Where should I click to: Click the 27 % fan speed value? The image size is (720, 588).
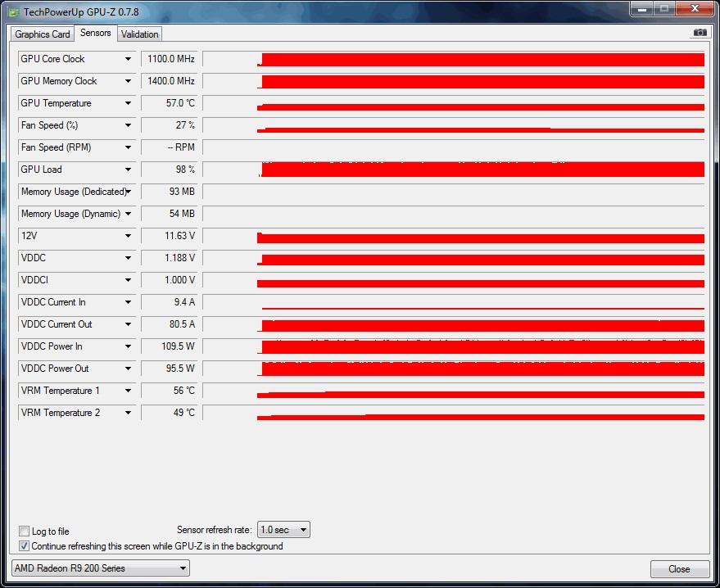pyautogui.click(x=170, y=125)
